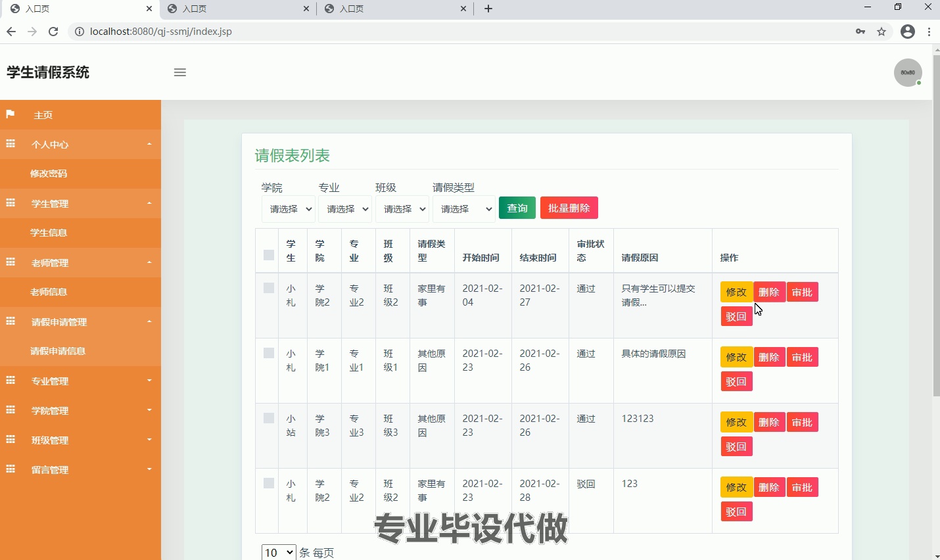940x560 pixels.
Task: Click the address bar URL field
Action: pyautogui.click(x=460, y=32)
